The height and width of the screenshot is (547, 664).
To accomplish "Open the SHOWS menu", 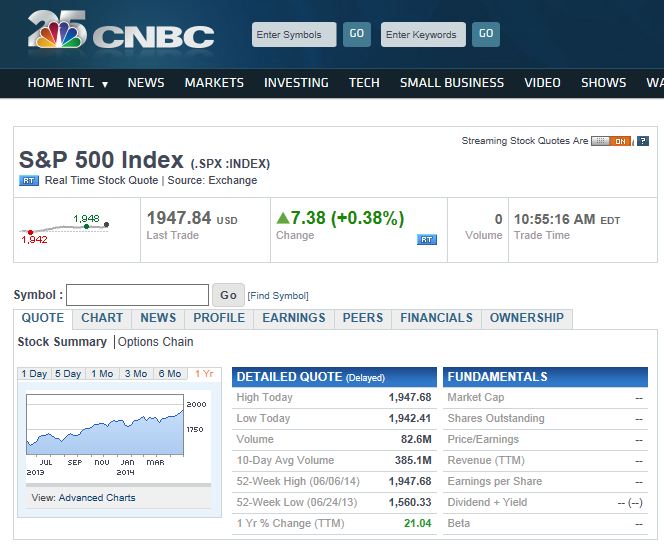I will tap(603, 83).
